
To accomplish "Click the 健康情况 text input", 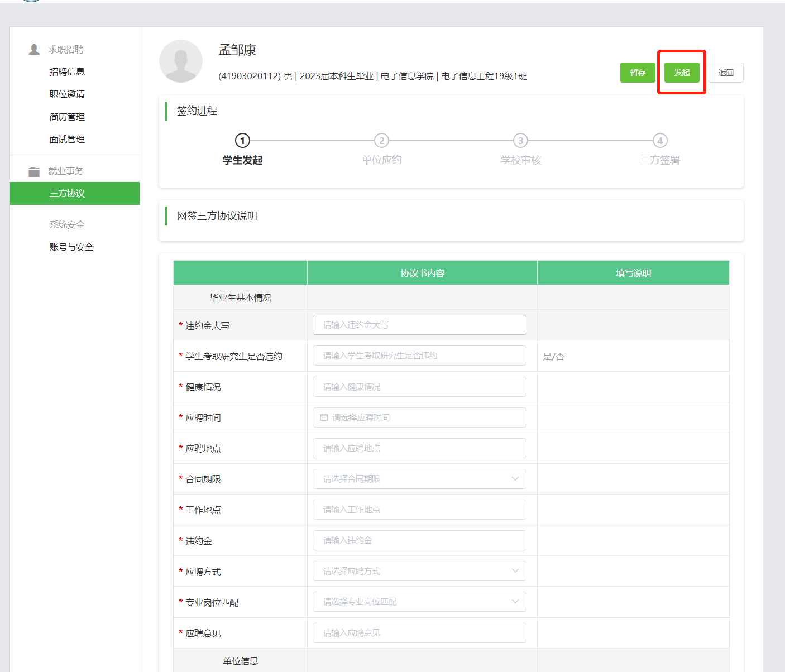I will 419,387.
